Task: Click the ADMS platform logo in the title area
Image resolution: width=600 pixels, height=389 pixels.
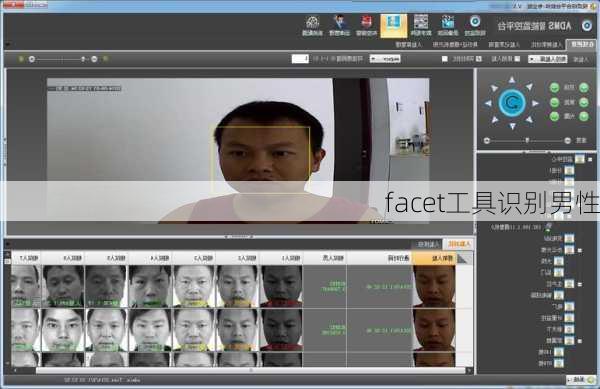Action: [587, 26]
